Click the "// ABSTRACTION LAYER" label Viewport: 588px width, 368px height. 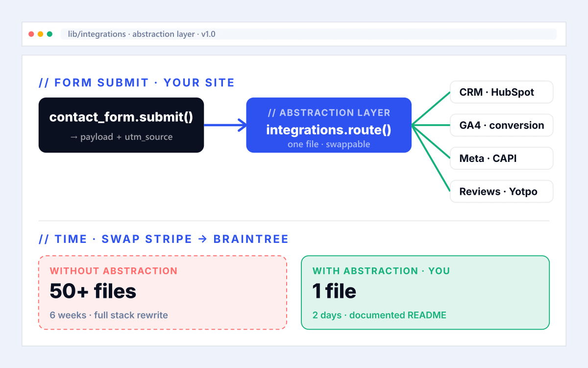pos(329,113)
